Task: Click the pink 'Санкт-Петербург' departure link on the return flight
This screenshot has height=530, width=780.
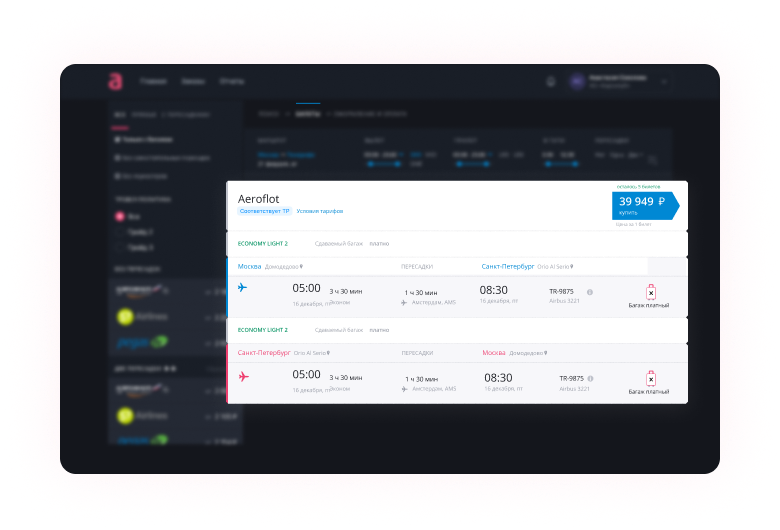Action: tap(264, 353)
